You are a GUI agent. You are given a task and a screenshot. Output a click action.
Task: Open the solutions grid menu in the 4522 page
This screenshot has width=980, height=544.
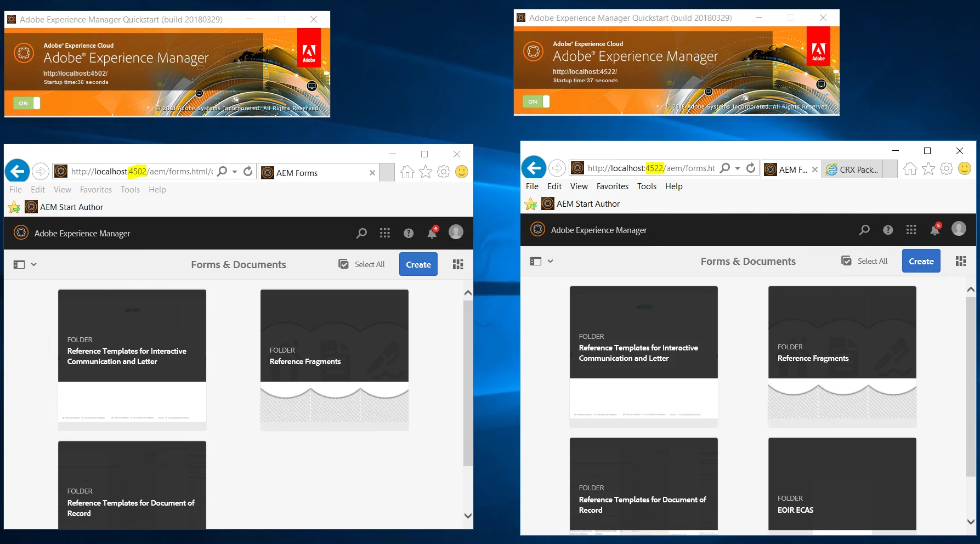[x=911, y=230]
